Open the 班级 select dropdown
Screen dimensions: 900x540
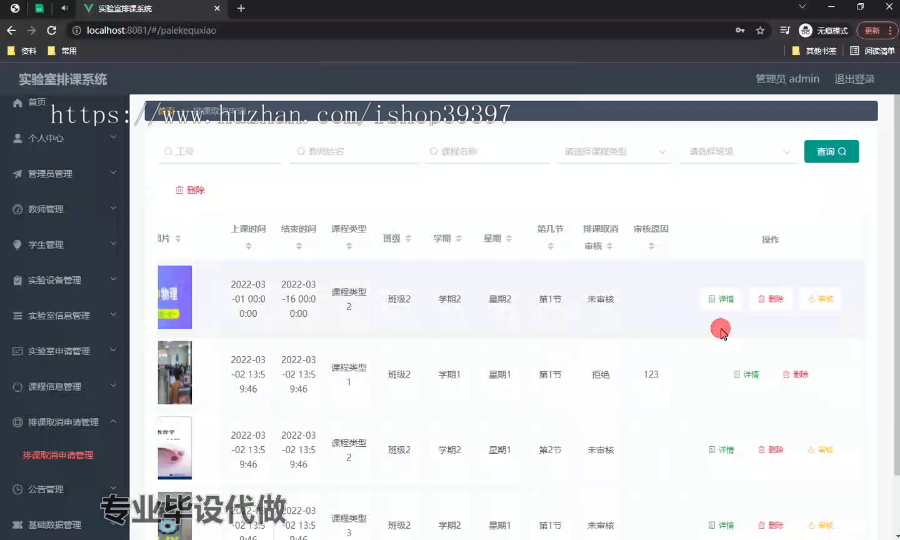pyautogui.click(x=739, y=151)
